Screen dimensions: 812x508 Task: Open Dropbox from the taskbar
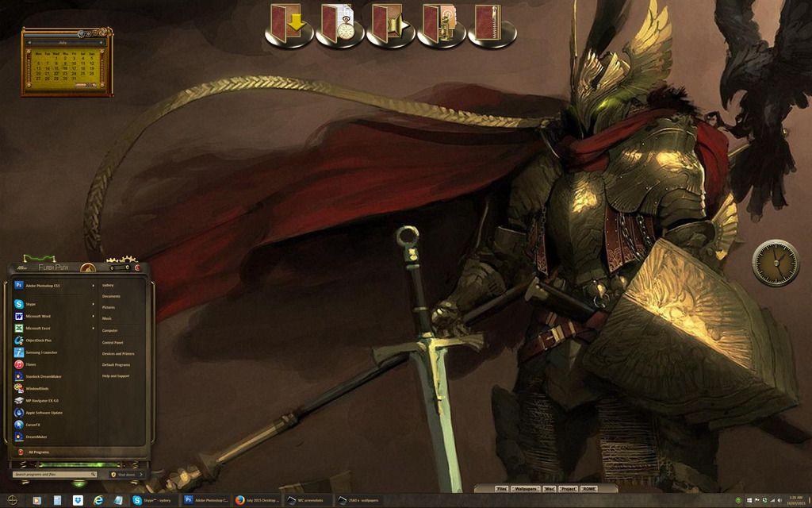pyautogui.click(x=78, y=500)
